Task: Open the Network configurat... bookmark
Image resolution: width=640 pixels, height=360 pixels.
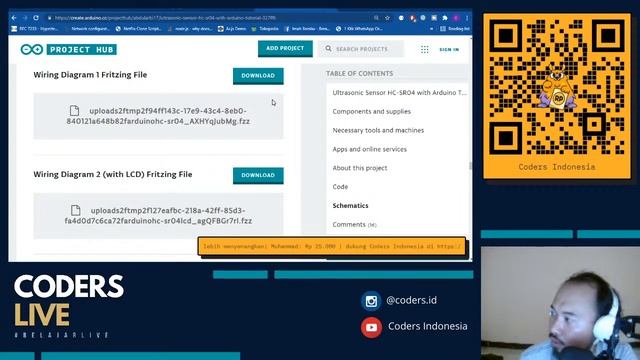Action: click(x=87, y=29)
